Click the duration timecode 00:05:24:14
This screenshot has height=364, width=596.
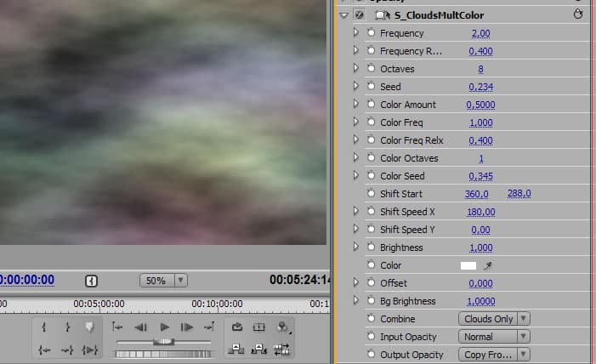299,280
